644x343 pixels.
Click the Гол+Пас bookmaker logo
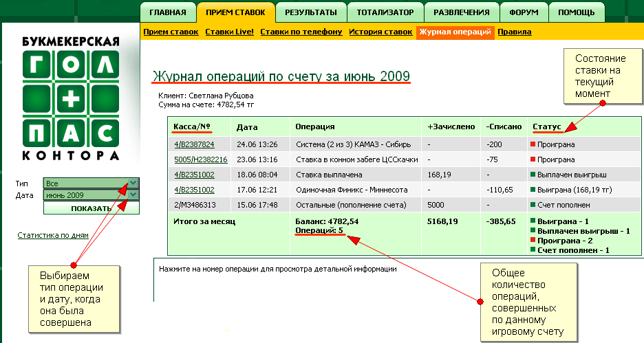(x=71, y=98)
